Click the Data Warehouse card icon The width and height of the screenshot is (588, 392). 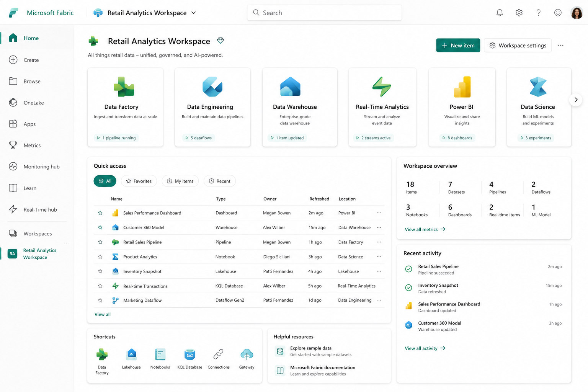[x=290, y=87]
